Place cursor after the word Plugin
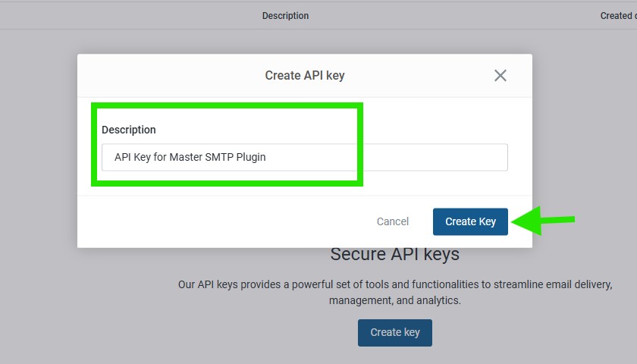 [267, 157]
